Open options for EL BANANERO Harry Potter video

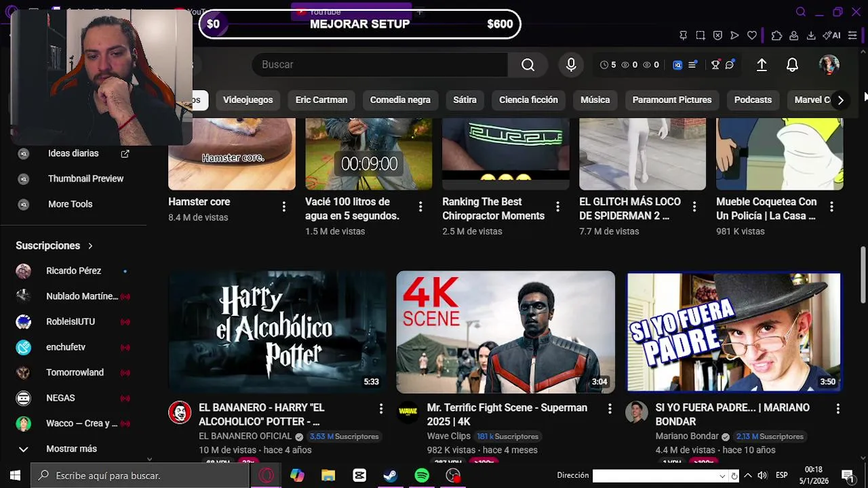tap(380, 409)
